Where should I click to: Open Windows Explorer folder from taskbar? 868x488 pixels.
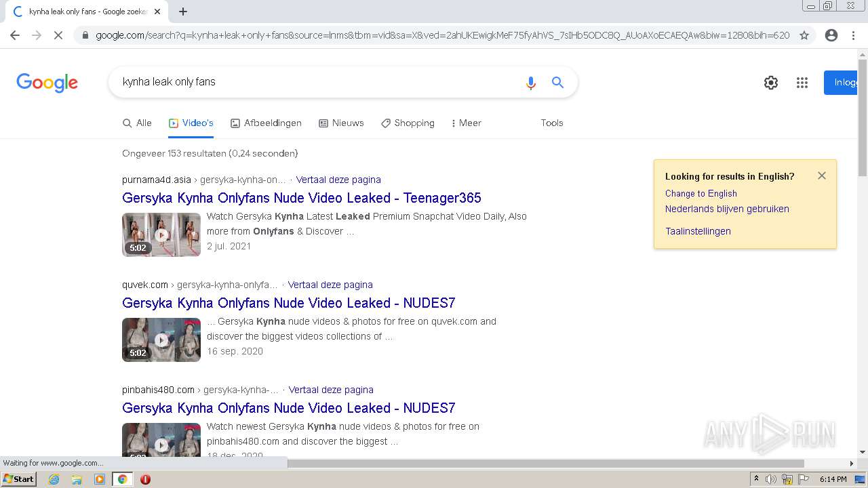(x=77, y=479)
